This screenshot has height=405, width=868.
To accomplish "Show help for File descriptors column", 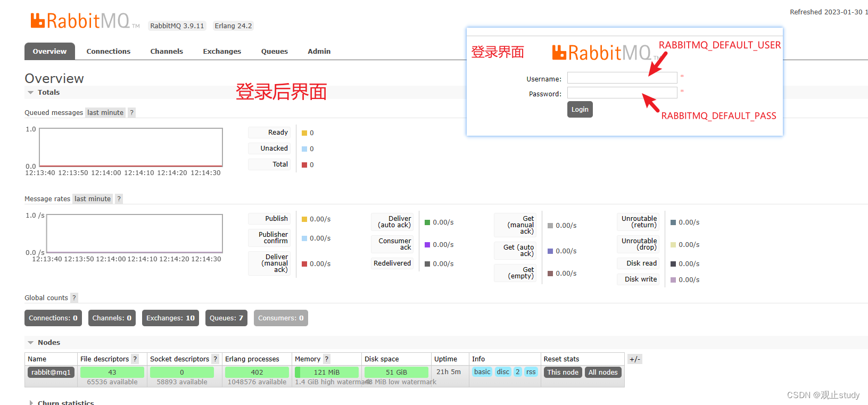I will coord(135,359).
